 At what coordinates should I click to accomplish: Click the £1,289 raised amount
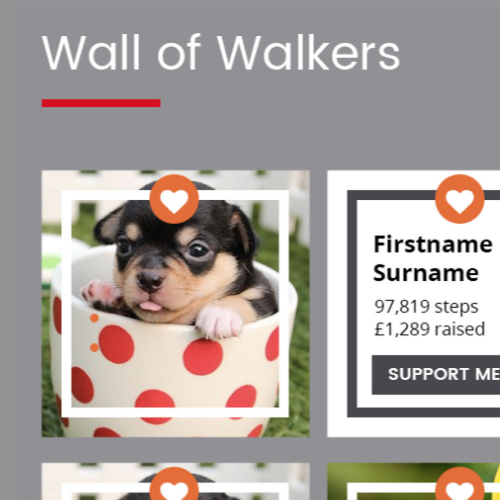tap(429, 329)
